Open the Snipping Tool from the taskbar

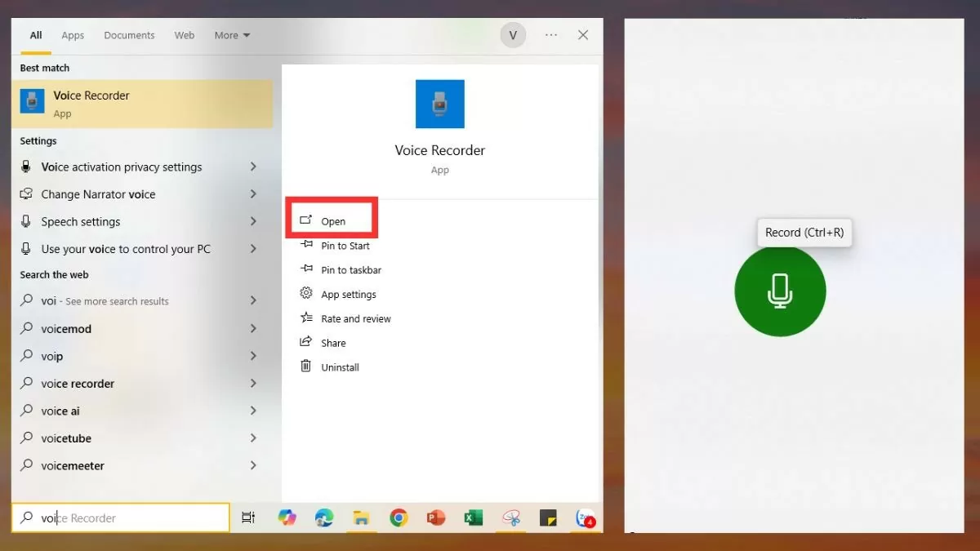click(511, 518)
